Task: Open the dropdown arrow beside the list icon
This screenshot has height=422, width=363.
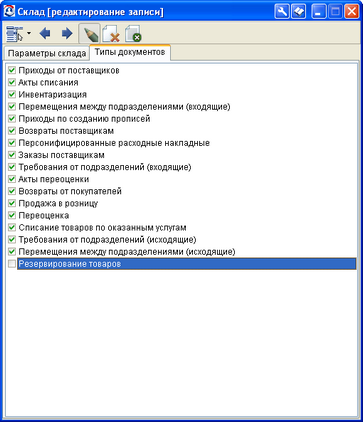Action: [x=29, y=33]
